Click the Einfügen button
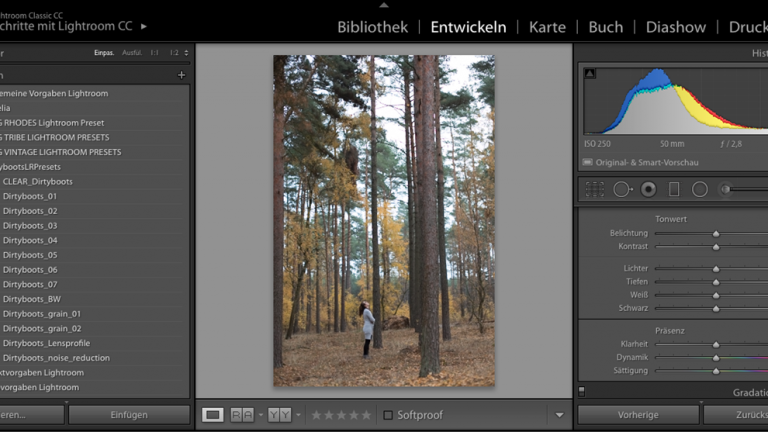Screen dimensions: 768x432 (129, 414)
